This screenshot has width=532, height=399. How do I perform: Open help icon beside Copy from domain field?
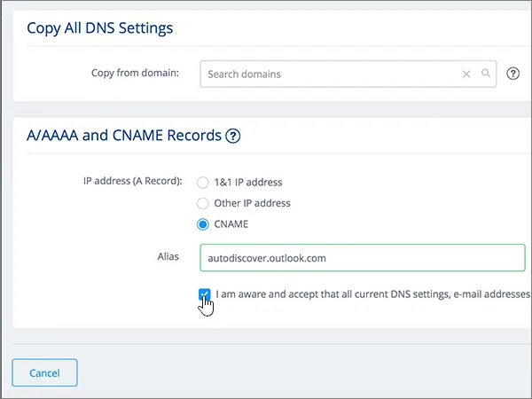[512, 74]
